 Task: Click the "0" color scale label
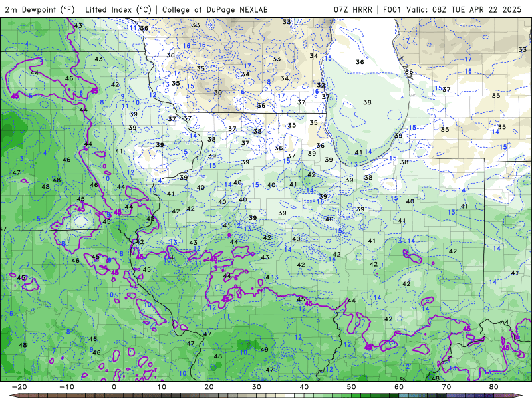point(114,387)
